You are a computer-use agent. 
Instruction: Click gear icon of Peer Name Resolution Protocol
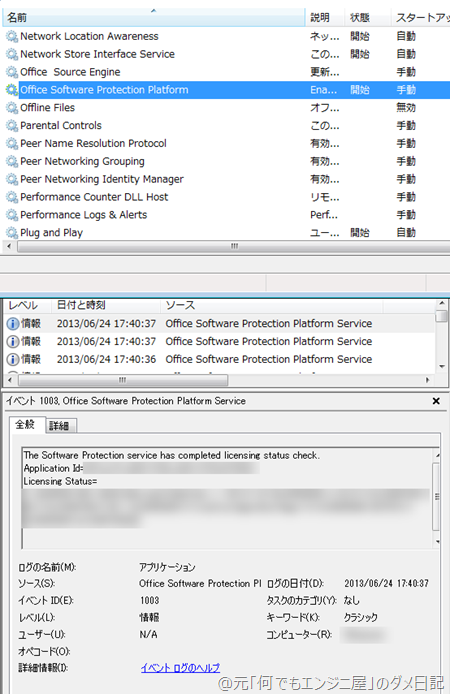click(12, 143)
